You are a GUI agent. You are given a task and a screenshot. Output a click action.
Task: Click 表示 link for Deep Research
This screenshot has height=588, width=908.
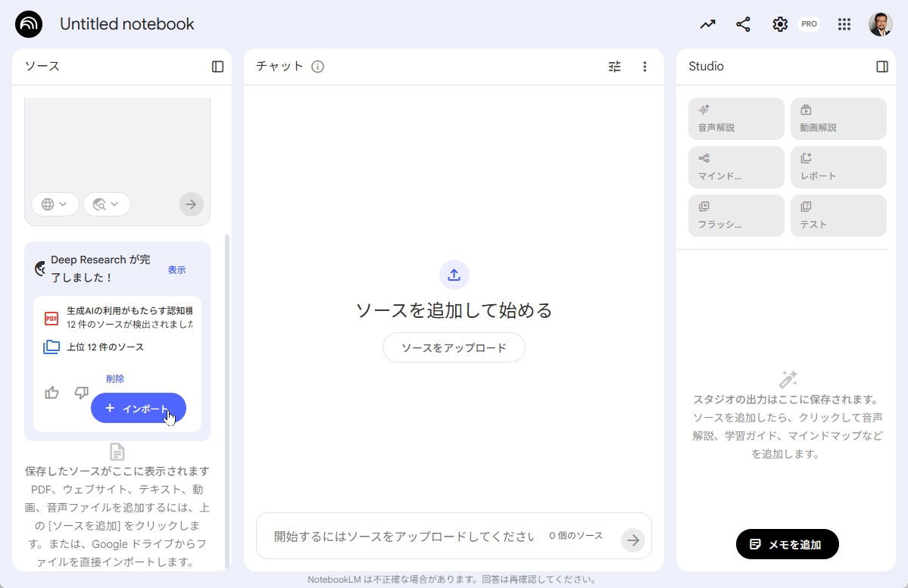coord(176,269)
